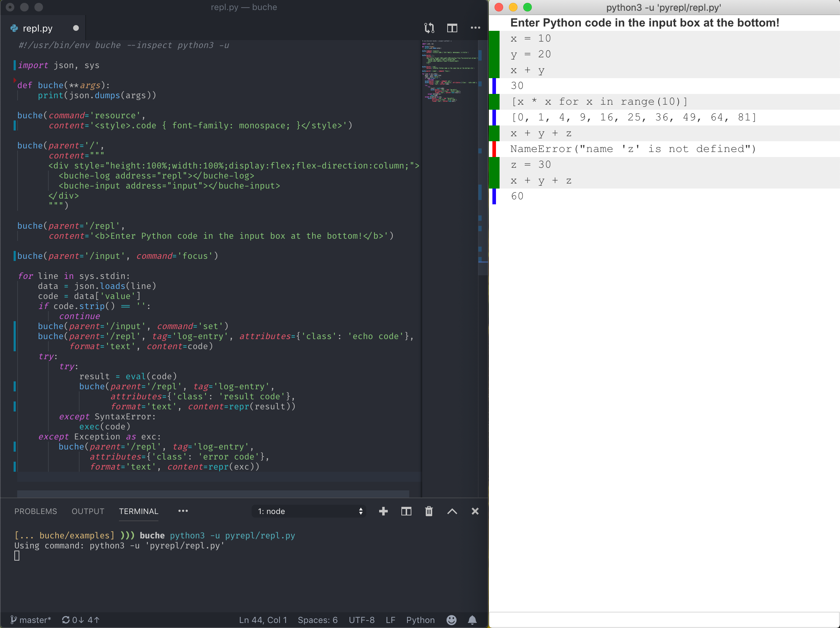Screen dimensions: 840x628
Task: Change language mode via Python status item
Action: pos(420,620)
